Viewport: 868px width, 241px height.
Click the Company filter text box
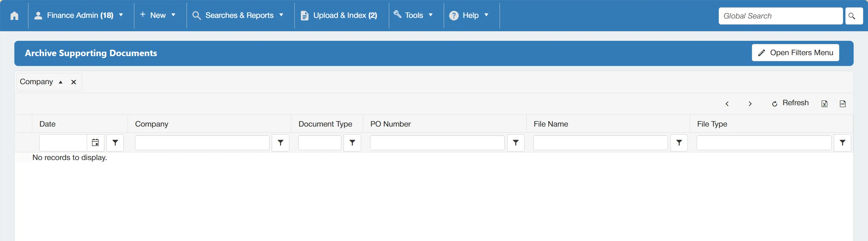[x=202, y=143]
